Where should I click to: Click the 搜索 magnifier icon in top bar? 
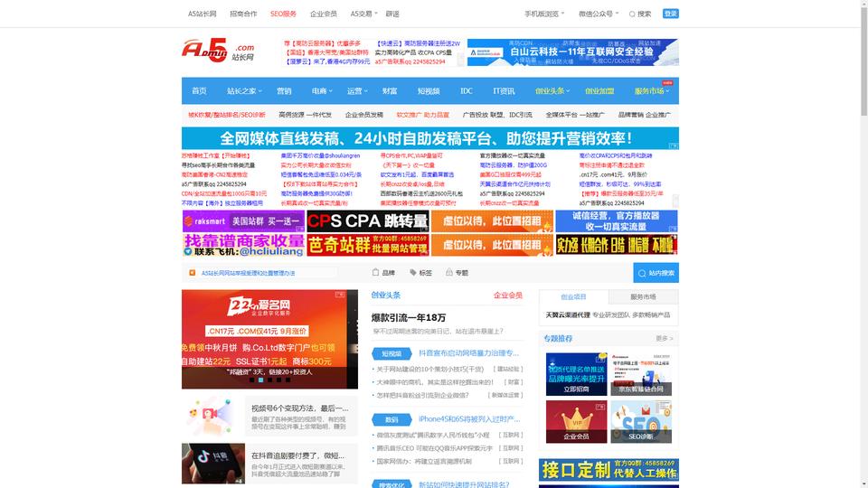(632, 14)
